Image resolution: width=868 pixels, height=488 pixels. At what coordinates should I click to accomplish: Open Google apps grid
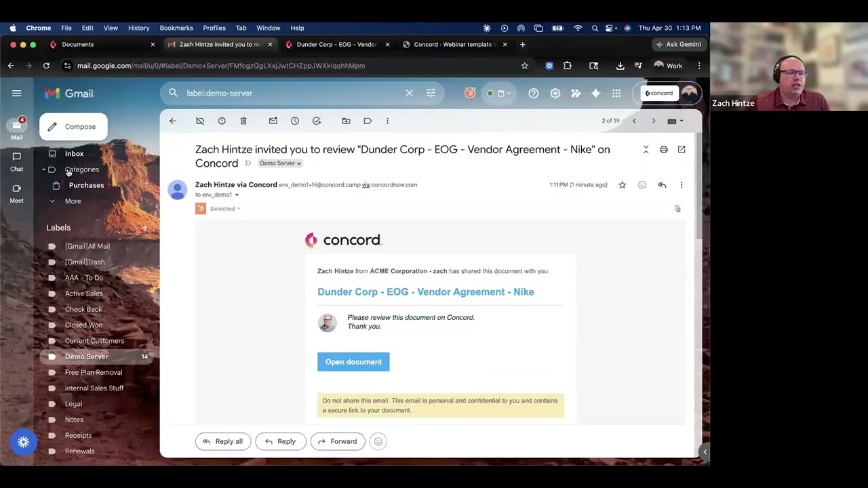pyautogui.click(x=616, y=93)
